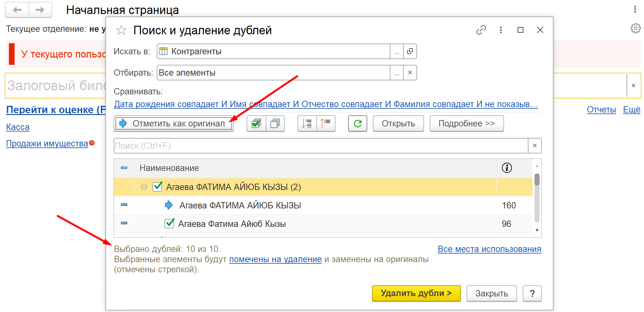
Task: Click the expand all groups icon
Action: tap(307, 124)
